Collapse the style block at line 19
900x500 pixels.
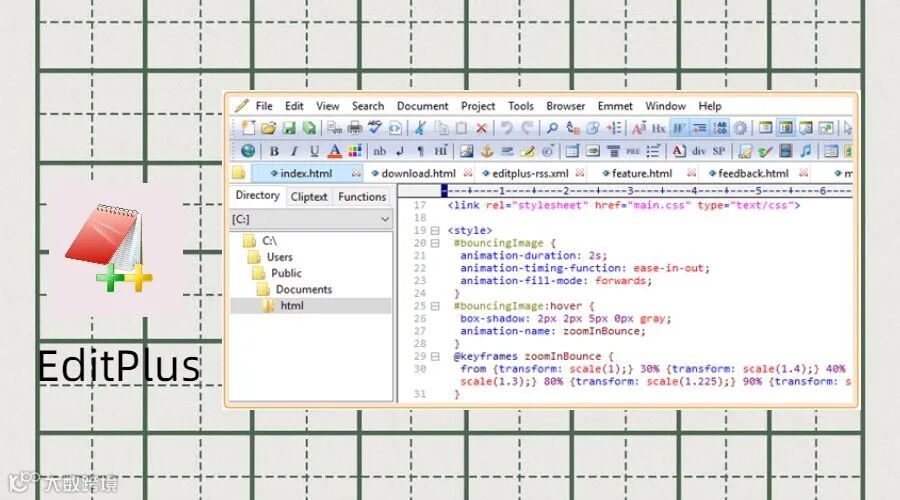pyautogui.click(x=435, y=230)
